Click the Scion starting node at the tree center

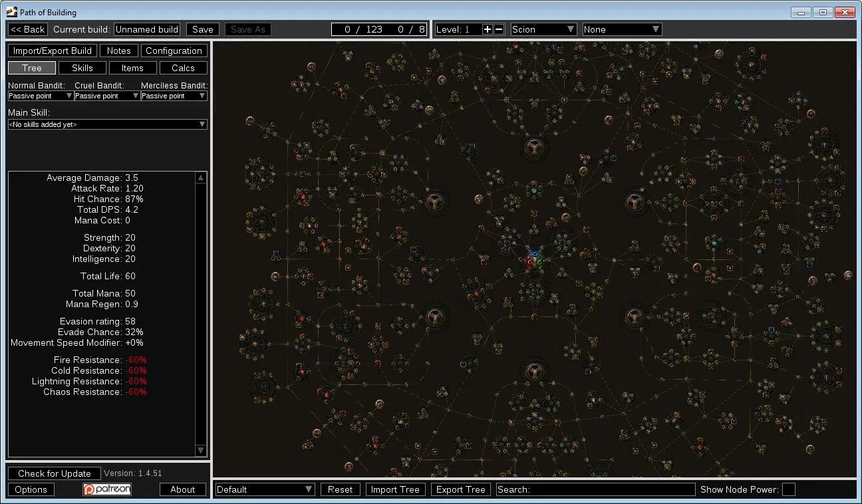(x=534, y=259)
